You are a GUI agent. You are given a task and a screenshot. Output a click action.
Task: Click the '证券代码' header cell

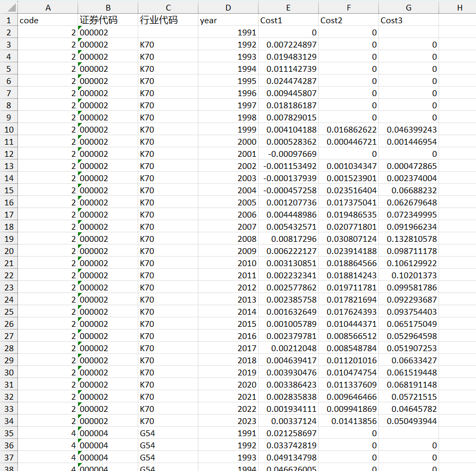tap(108, 21)
